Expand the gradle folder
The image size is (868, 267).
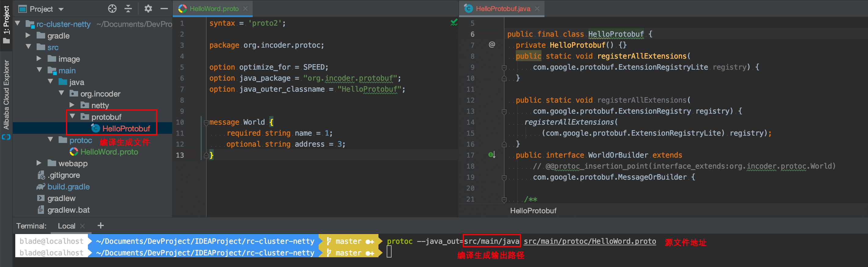28,35
